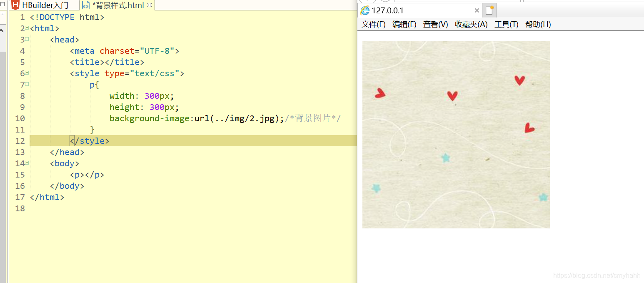Click the <head> tag text on line 3
Viewport: 644px width, 283px height.
pyautogui.click(x=65, y=40)
